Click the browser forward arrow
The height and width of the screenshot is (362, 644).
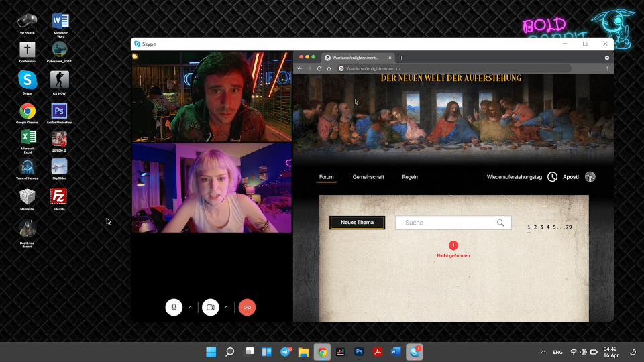[309, 68]
